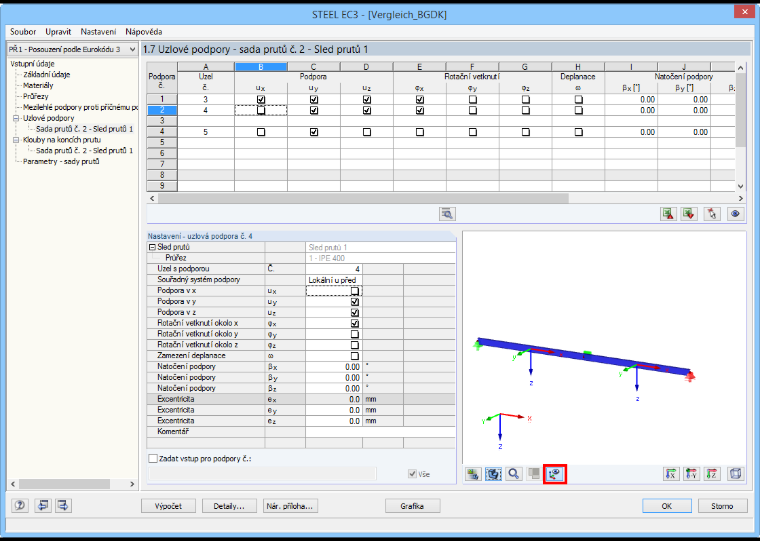Screen dimensions: 760x541
Task: Click the import table from Excel icon
Action: (689, 214)
